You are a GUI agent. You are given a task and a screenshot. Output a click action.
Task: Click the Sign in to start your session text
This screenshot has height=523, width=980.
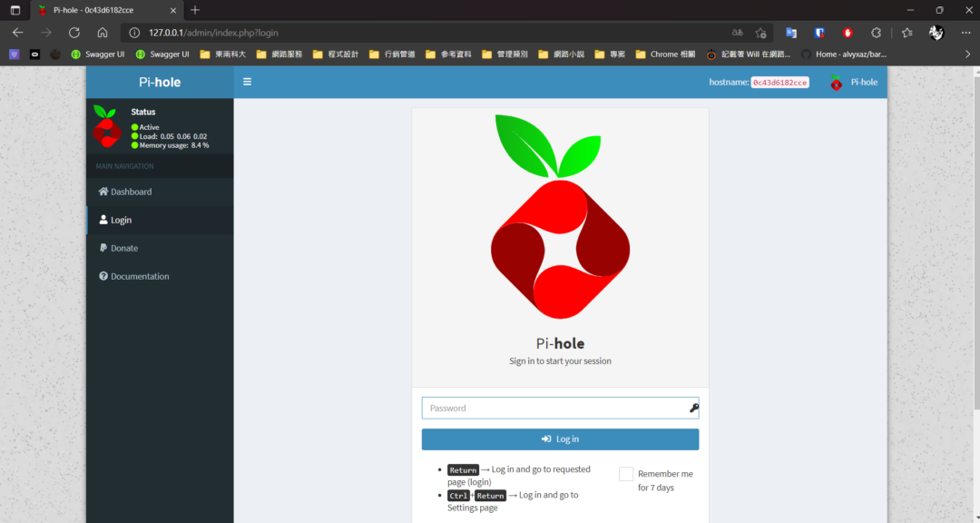pos(560,361)
